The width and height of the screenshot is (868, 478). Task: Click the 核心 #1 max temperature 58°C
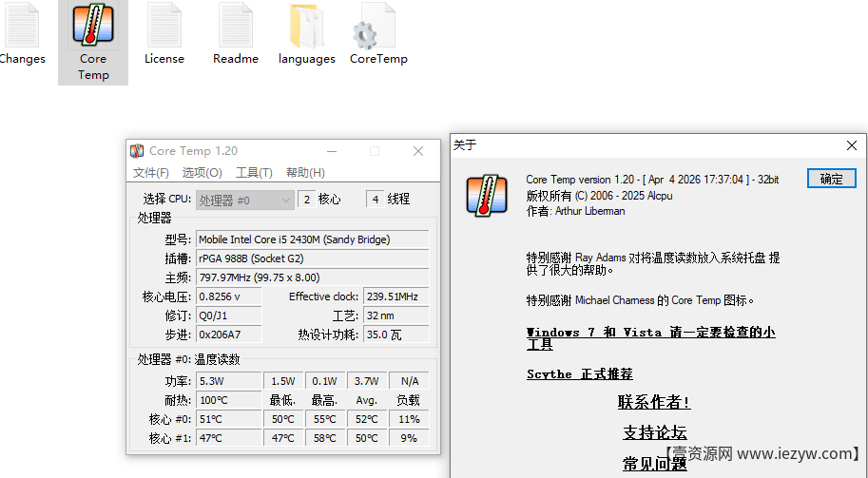[x=325, y=438]
